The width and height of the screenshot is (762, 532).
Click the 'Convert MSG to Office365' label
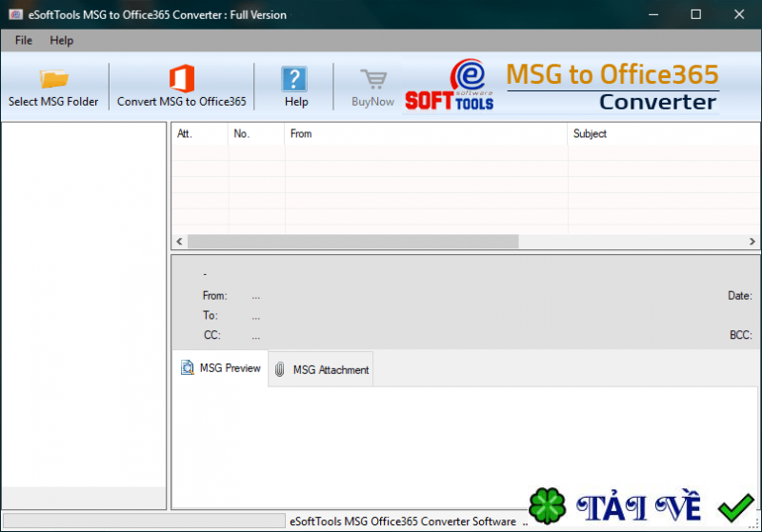point(182,102)
